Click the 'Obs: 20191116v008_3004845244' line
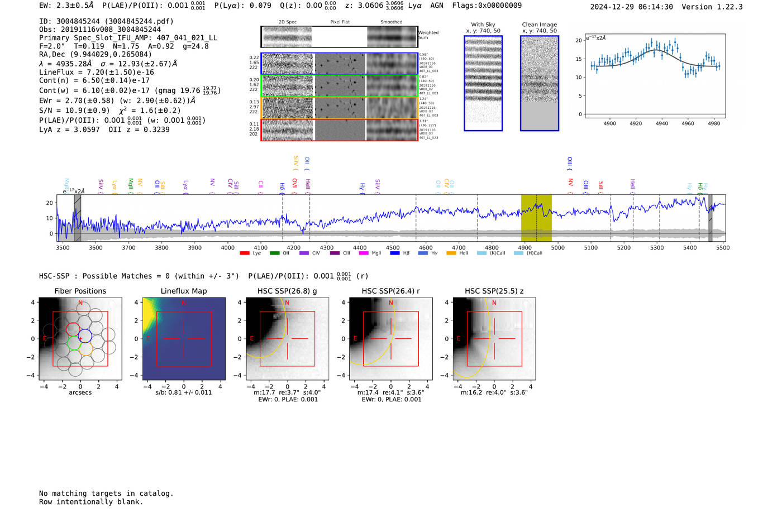This screenshot has height=532, width=782. pos(100,30)
